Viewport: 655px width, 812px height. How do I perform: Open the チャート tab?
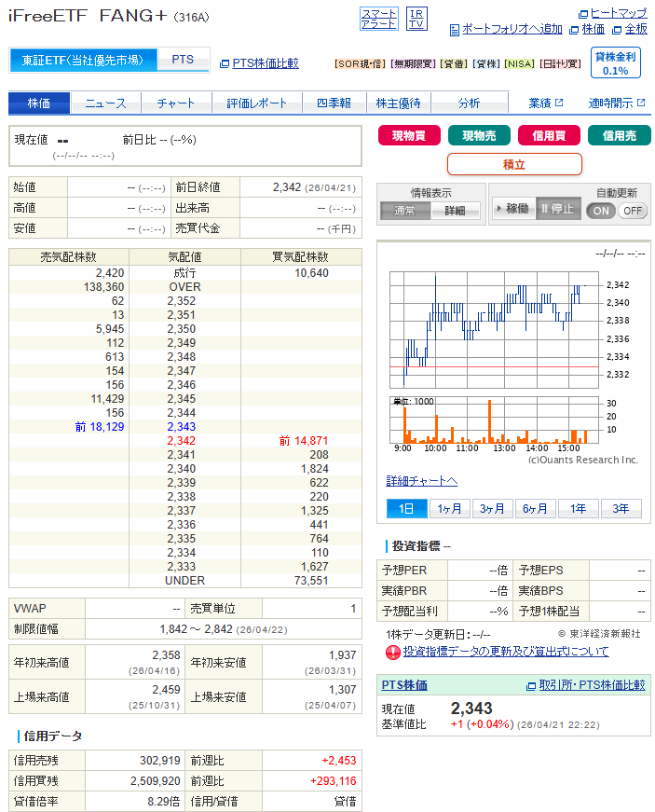click(176, 103)
